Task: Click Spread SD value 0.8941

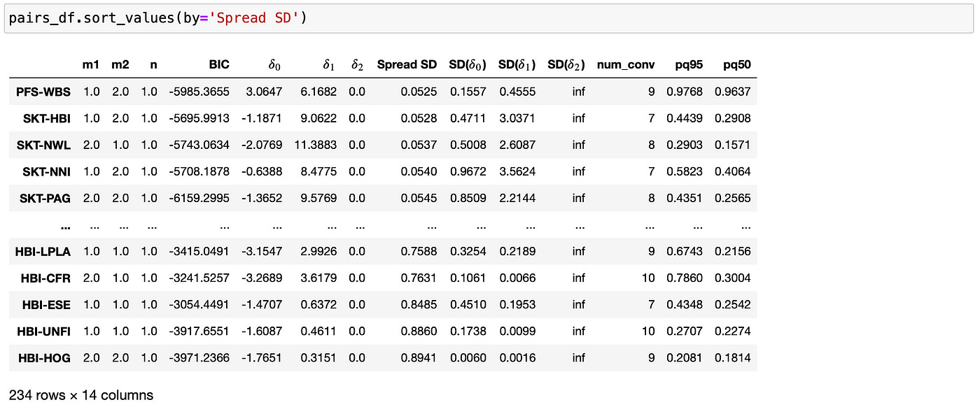Action: coord(419,358)
